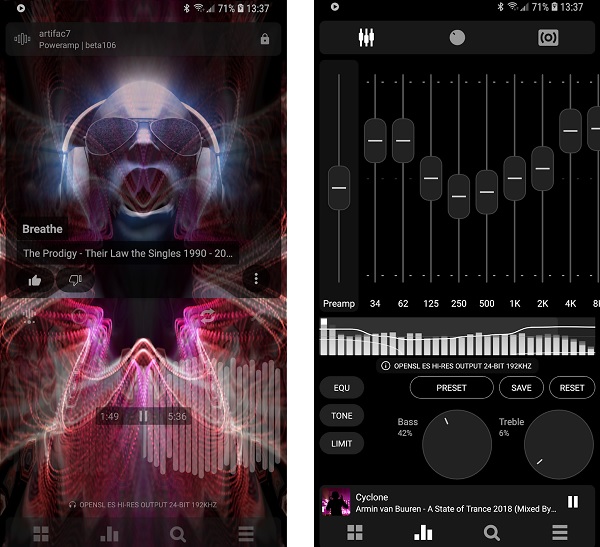Tap the sleep timer circle icon
Image resolution: width=600 pixels, height=547 pixels.
(80, 316)
